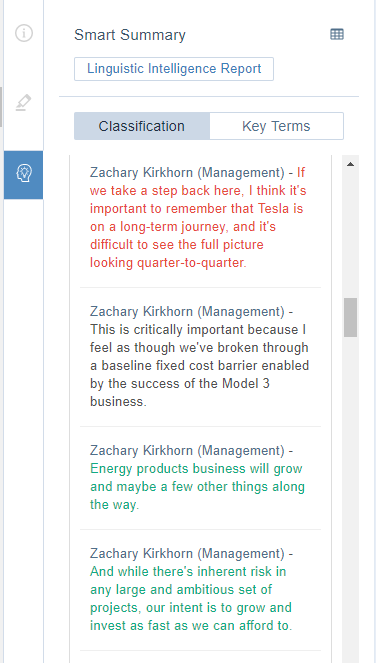
Task: Open the Smart Summary lightbulb-head icon
Action: point(24,174)
